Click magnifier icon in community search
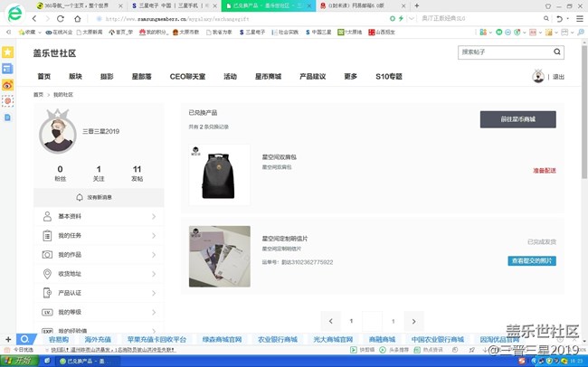588x367 pixels. coord(557,52)
